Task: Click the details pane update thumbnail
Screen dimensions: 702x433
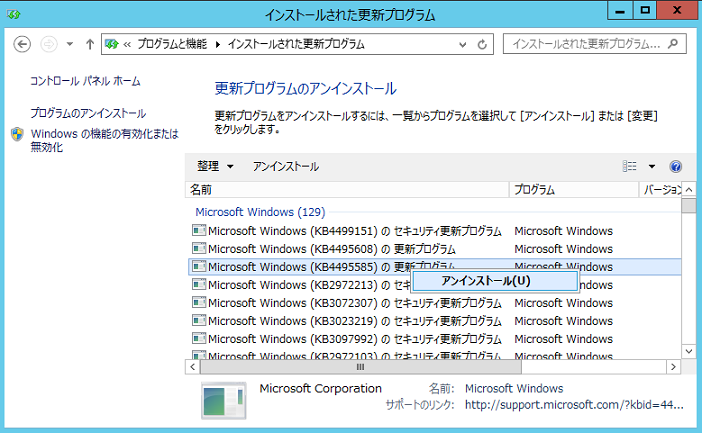Action: point(223,401)
